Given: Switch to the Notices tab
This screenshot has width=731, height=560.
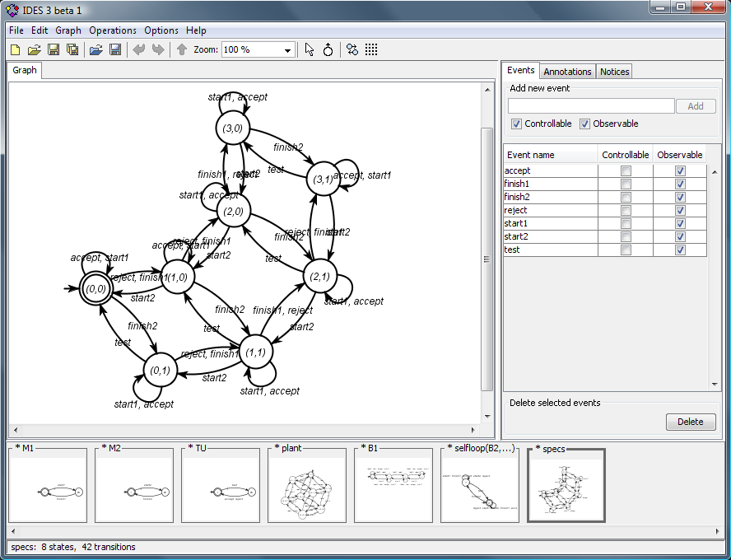Looking at the screenshot, I should [614, 72].
